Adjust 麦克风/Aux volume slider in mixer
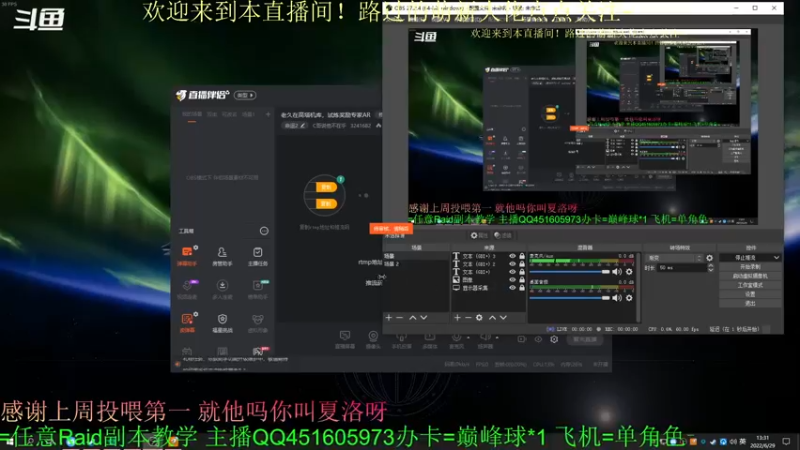 (x=570, y=272)
